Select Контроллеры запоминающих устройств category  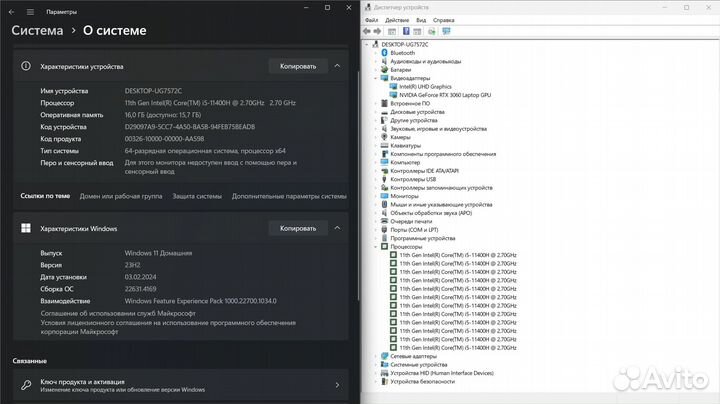click(441, 188)
